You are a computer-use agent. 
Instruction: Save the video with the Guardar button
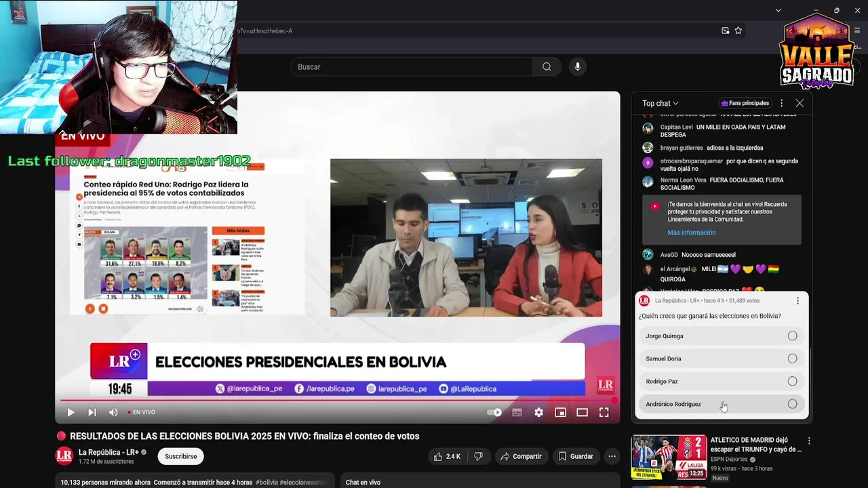coord(576,456)
